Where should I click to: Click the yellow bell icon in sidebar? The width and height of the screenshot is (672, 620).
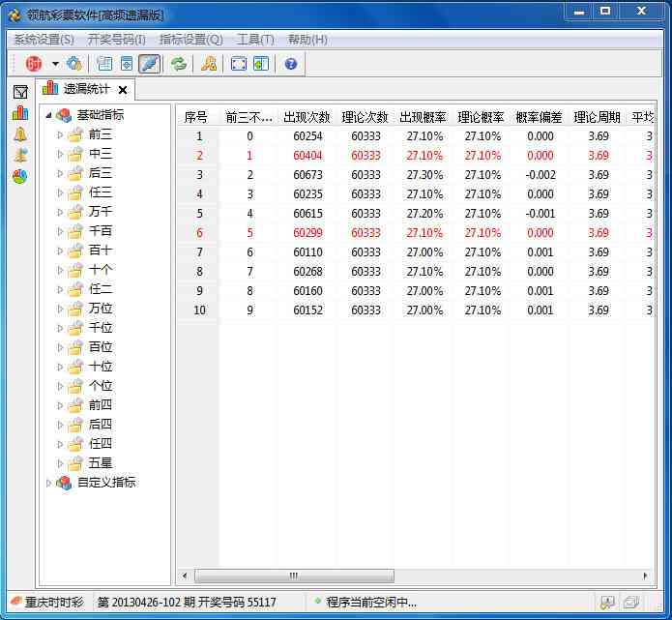20,134
